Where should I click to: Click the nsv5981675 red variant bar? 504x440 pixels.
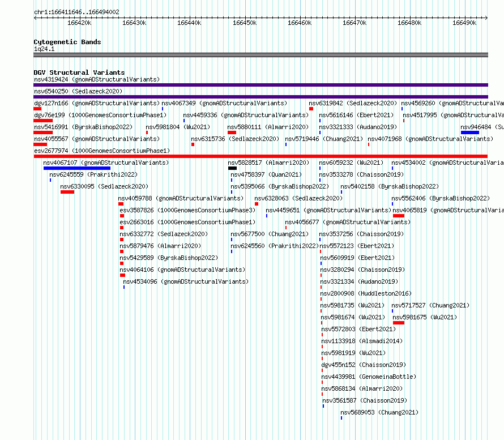pyautogui.click(x=399, y=323)
